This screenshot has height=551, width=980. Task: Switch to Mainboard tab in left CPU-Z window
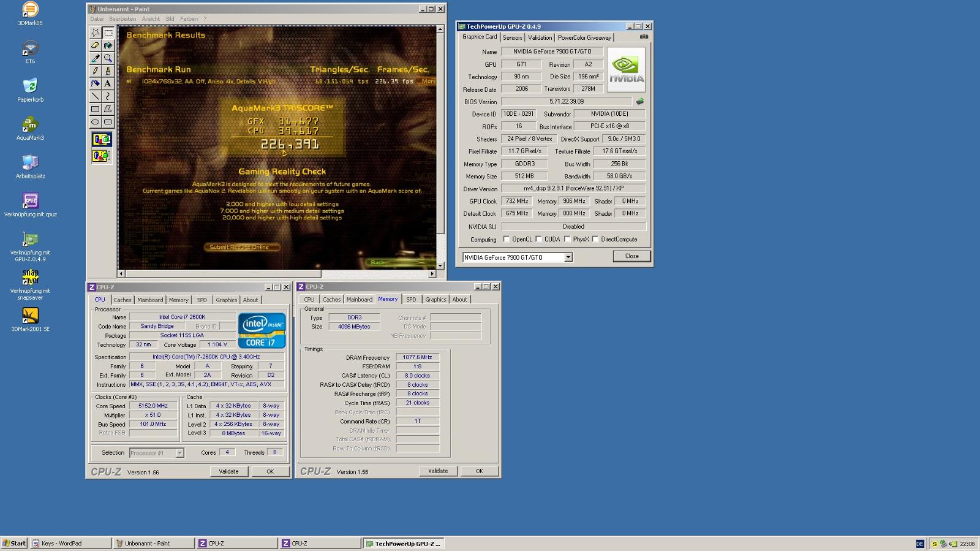click(150, 300)
